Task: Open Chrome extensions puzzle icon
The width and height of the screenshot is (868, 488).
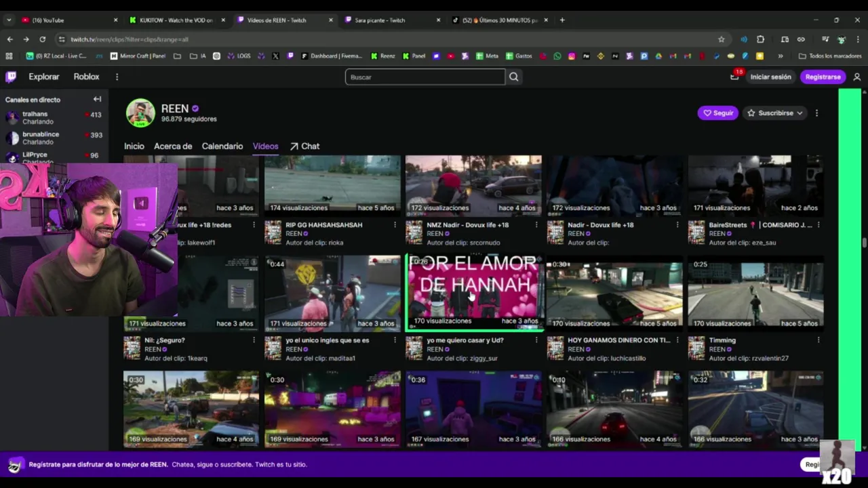Action: tap(760, 39)
